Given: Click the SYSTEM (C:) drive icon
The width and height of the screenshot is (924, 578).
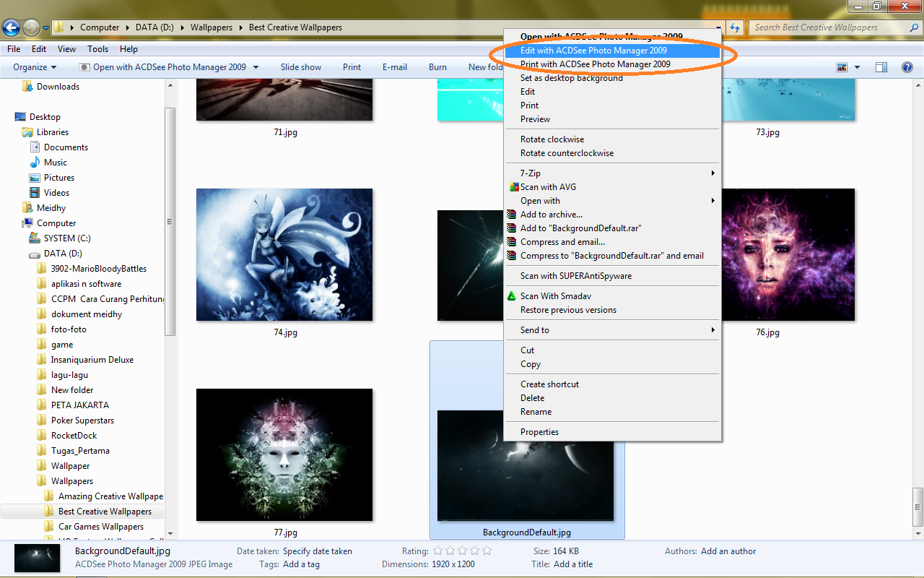Looking at the screenshot, I should [35, 238].
